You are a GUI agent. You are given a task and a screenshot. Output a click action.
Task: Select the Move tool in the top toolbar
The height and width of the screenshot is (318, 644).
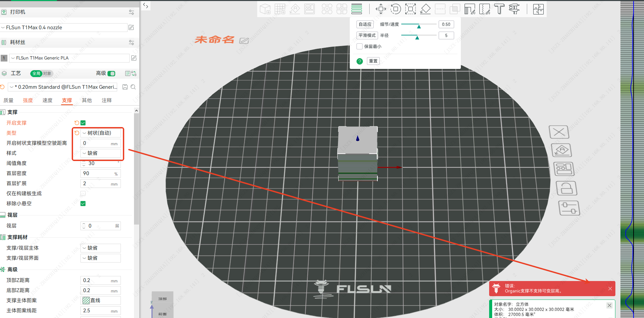click(x=381, y=9)
